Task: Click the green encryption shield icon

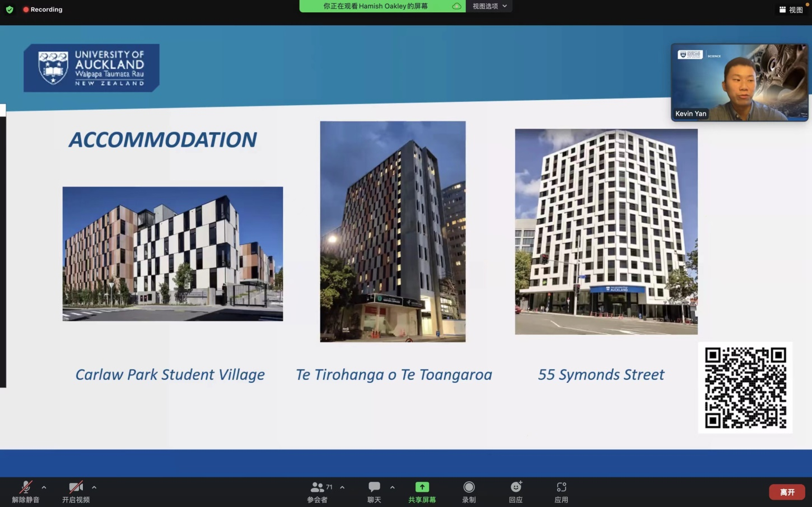Action: pyautogui.click(x=10, y=10)
